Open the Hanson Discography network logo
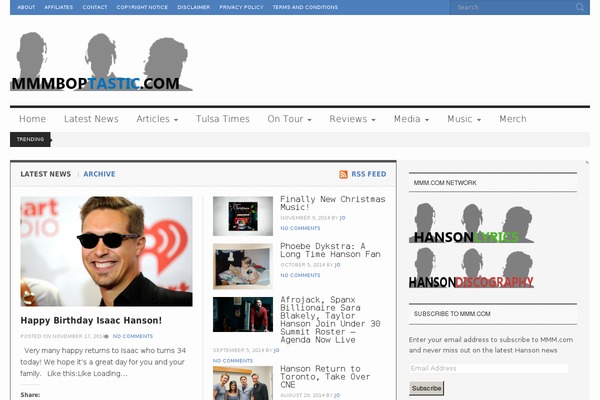Screen dimensions: 600x400 (x=471, y=268)
